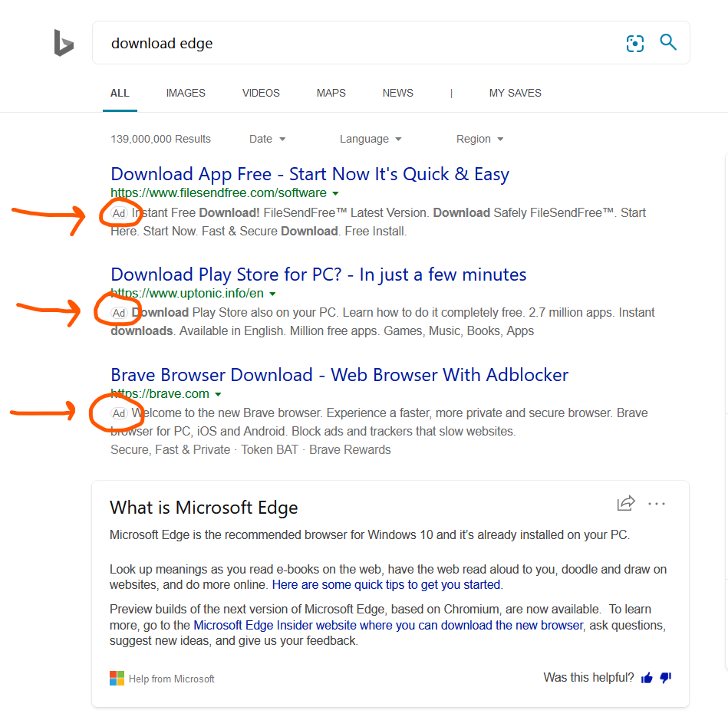The width and height of the screenshot is (728, 720).
Task: Open the Region filter dropdown
Action: click(480, 139)
